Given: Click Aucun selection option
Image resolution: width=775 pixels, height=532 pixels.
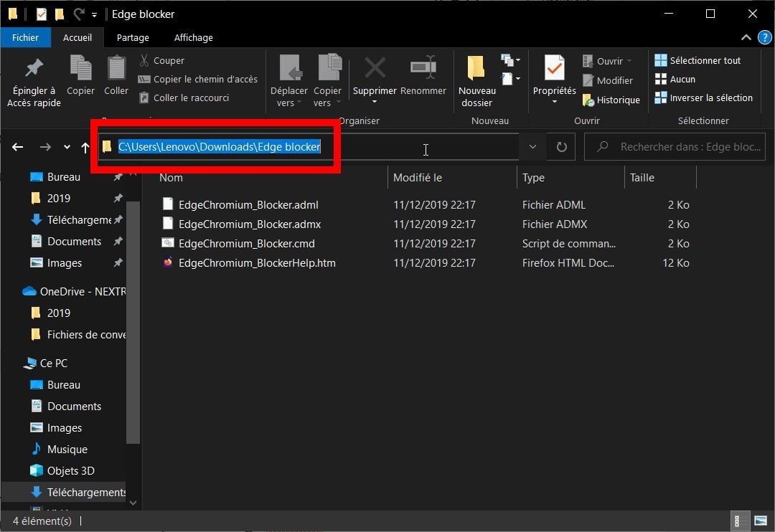Looking at the screenshot, I should [675, 79].
